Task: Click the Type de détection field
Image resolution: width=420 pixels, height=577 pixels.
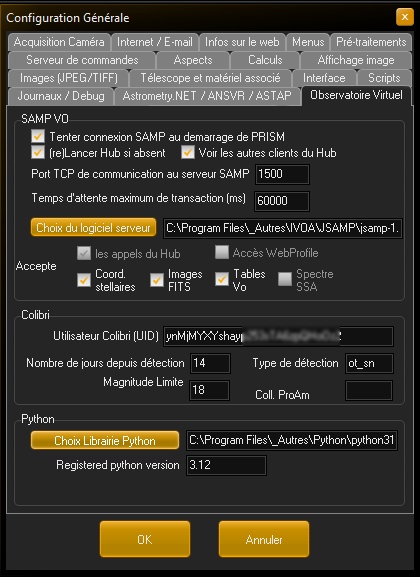Action: coord(369,363)
